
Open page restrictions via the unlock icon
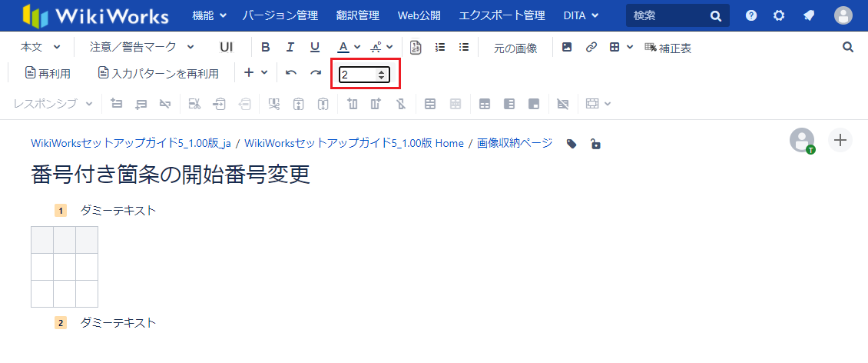pos(595,144)
